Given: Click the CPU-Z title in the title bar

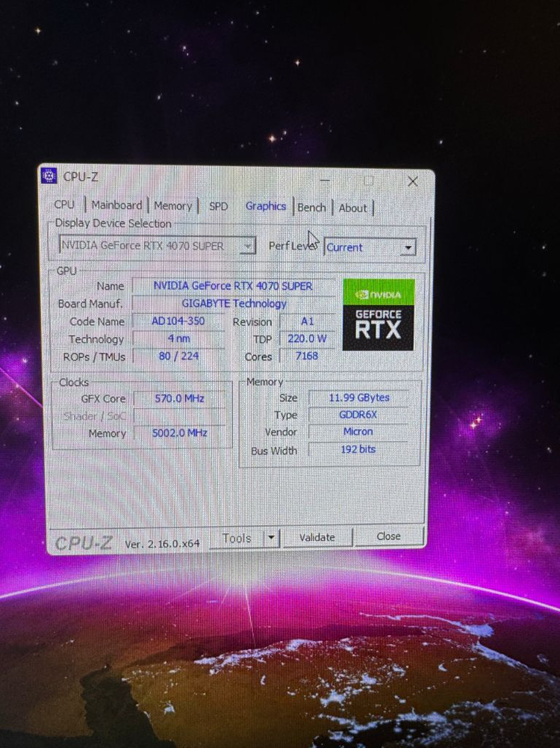Looking at the screenshot, I should point(81,176).
